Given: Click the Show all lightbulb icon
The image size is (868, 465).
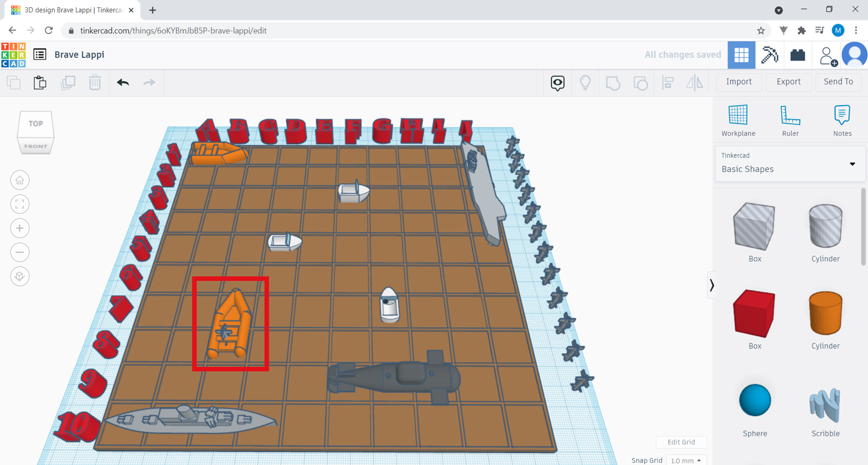Looking at the screenshot, I should coord(585,83).
